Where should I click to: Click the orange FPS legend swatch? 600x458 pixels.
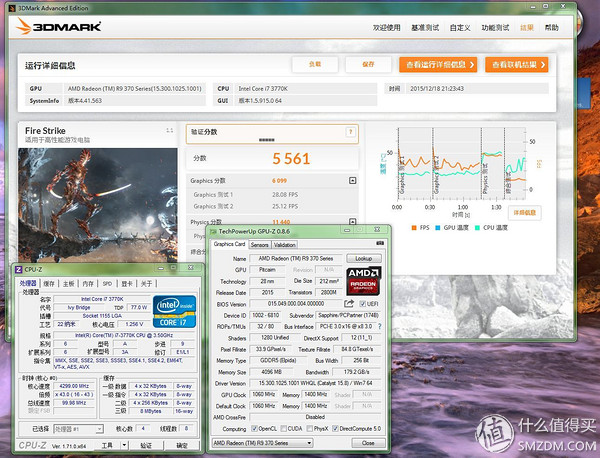pos(414,228)
